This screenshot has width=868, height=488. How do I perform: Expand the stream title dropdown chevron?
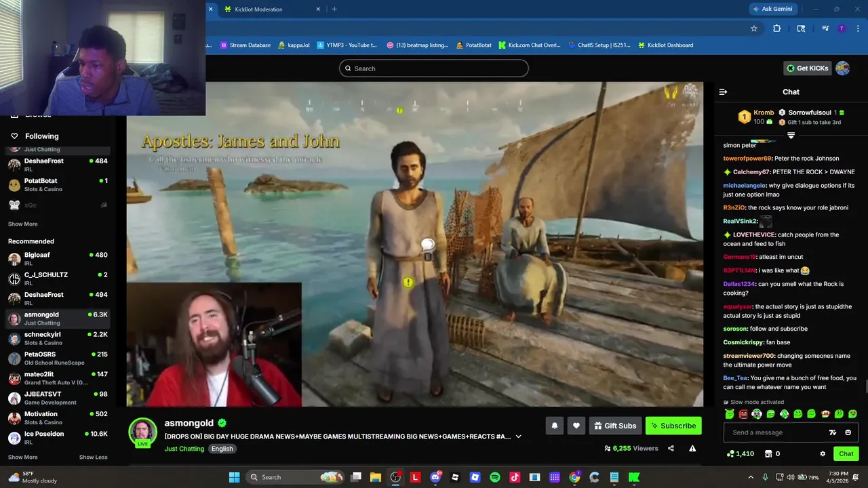point(518,436)
